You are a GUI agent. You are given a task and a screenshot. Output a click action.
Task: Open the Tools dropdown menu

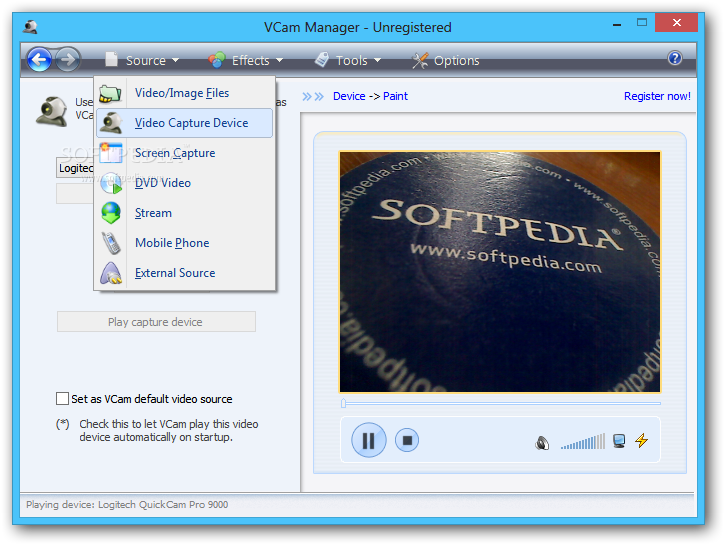coord(349,60)
